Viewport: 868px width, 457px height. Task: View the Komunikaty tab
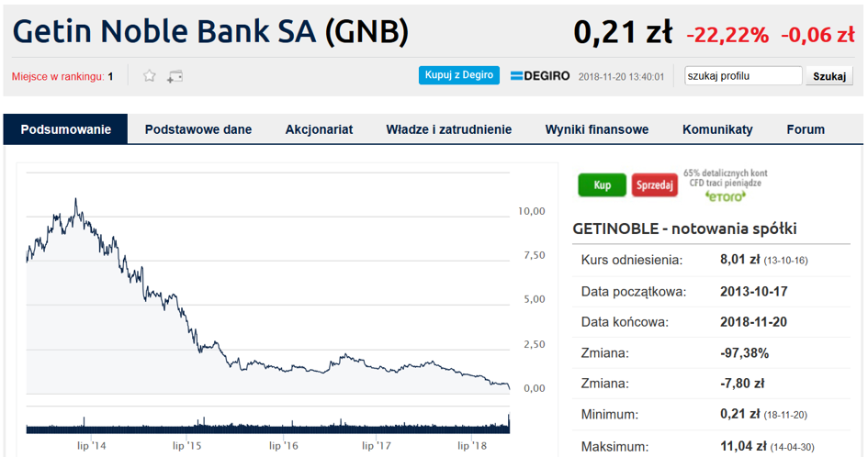[x=717, y=129]
